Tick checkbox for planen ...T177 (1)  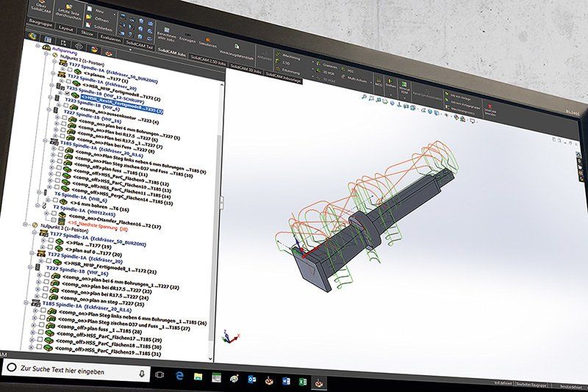(70, 70)
